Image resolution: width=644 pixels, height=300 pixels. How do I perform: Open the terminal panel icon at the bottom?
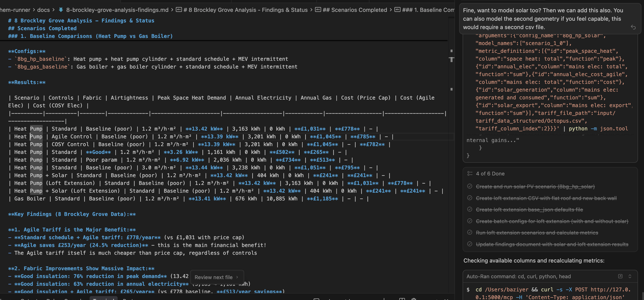pos(317,299)
